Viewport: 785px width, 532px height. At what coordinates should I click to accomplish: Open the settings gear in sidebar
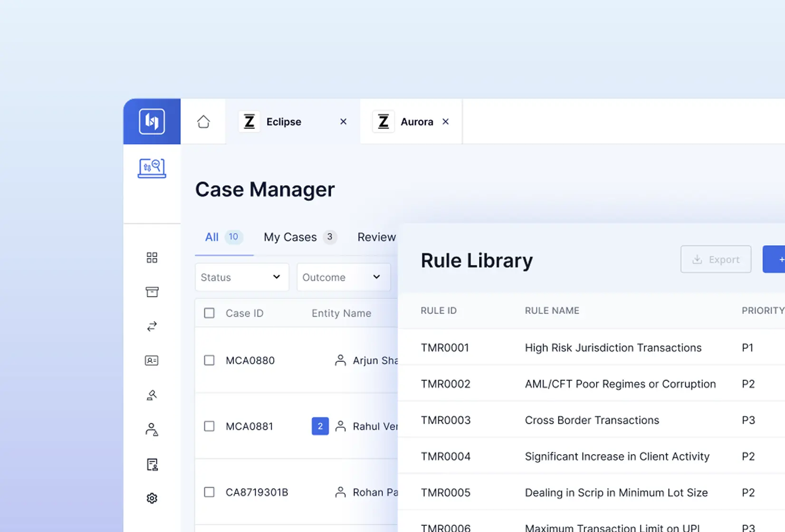click(x=152, y=498)
